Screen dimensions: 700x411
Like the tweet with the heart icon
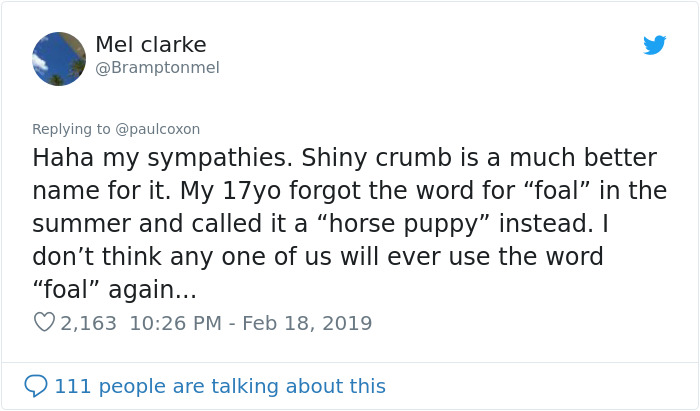44,323
